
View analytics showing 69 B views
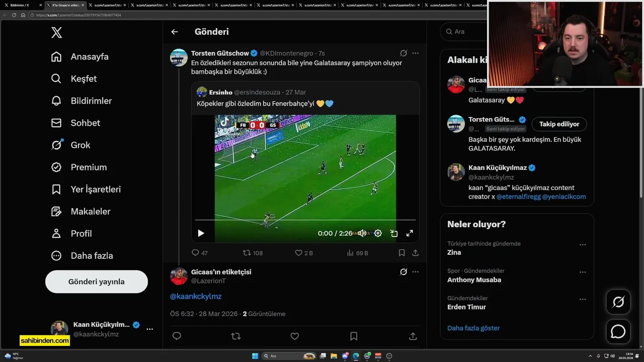358,253
